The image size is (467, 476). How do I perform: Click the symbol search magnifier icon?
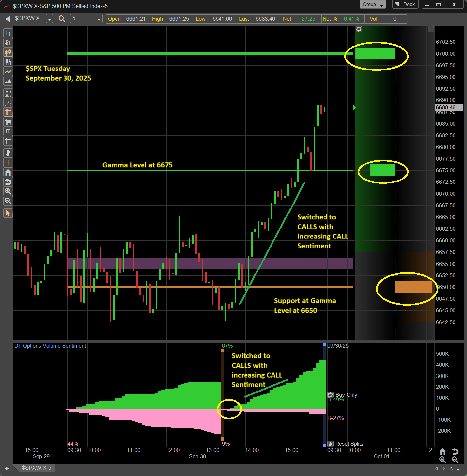click(x=62, y=19)
